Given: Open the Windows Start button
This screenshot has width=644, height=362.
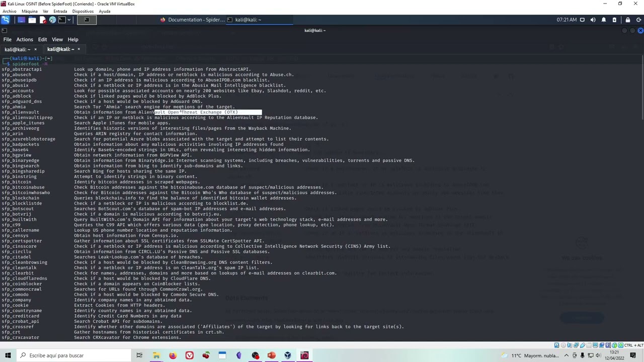Looking at the screenshot, I should click(x=8, y=355).
